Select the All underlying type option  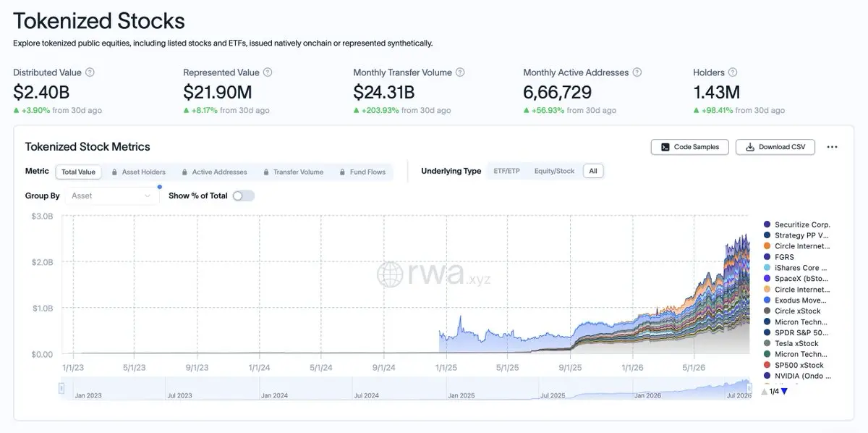coord(593,172)
